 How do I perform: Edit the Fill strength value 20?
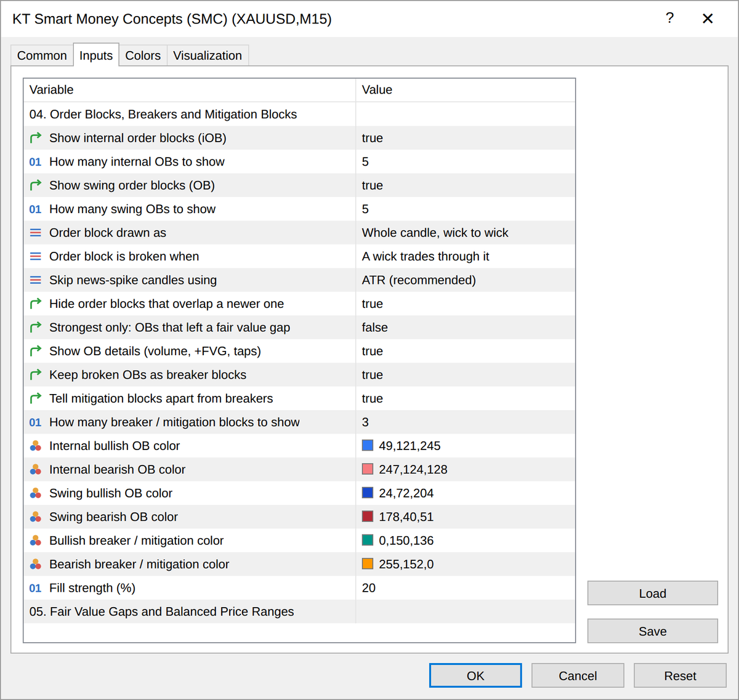pos(466,588)
